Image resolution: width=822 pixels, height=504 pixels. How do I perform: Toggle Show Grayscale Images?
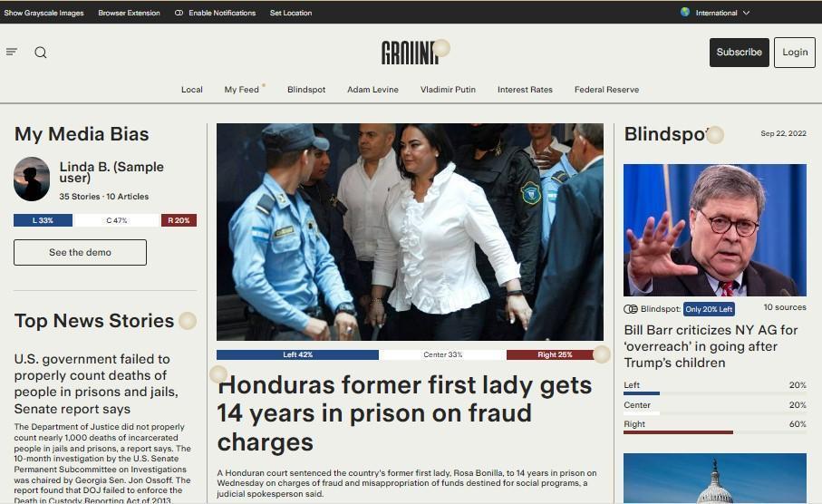coord(44,13)
